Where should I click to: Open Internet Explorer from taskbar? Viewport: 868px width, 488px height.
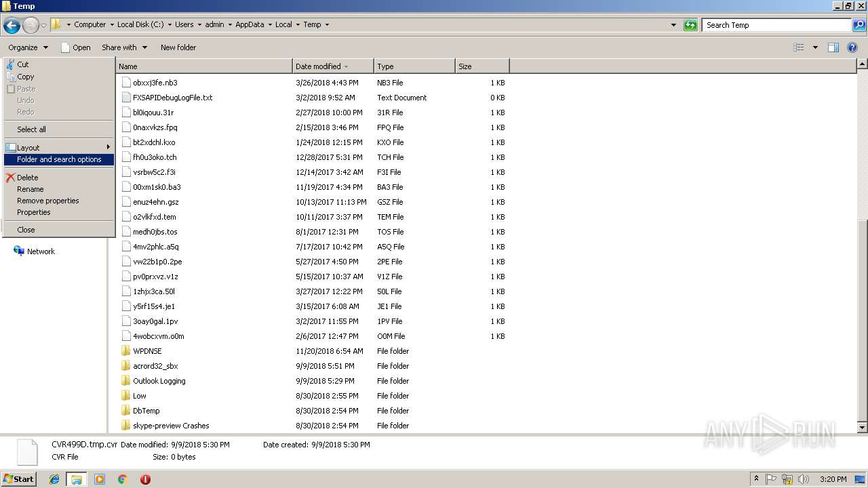point(54,479)
